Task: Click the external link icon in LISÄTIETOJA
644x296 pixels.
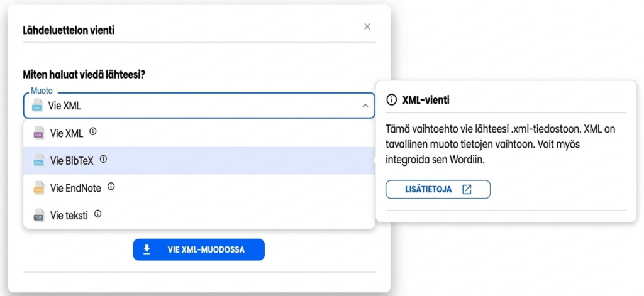Action: [x=467, y=189]
